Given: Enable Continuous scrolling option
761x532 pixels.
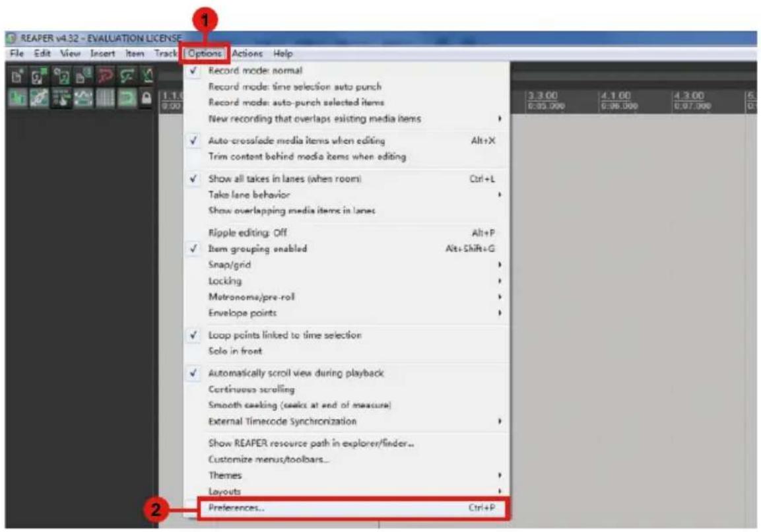Looking at the screenshot, I should (x=347, y=389).
